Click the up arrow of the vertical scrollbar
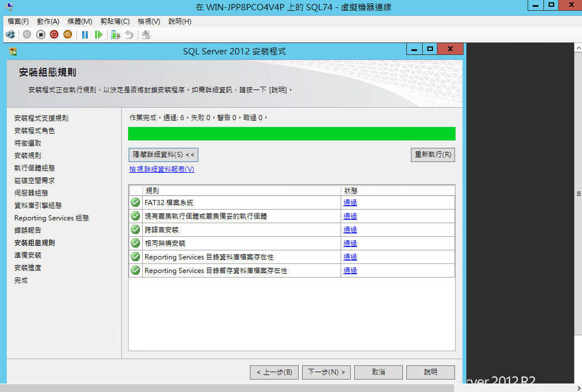Screen dimensions: 582x392 pos(578,48)
